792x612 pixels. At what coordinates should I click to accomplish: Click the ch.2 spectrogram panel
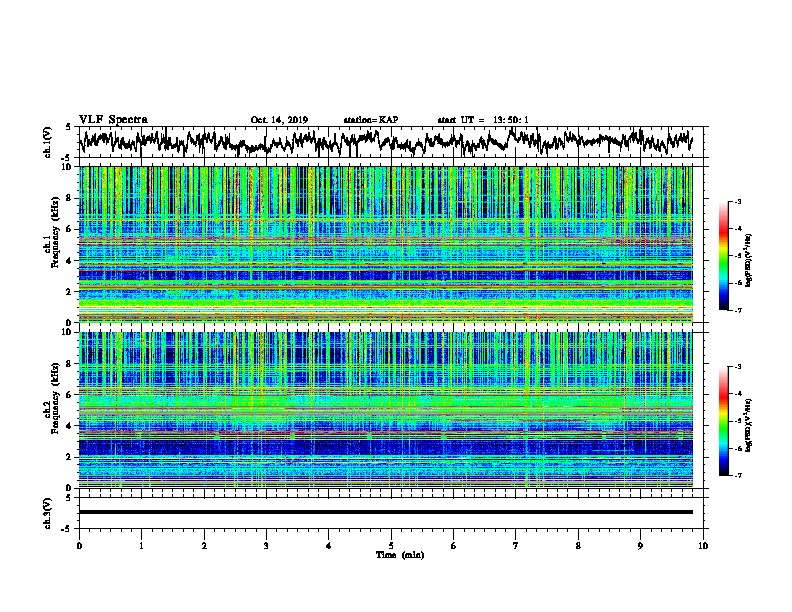pos(386,410)
